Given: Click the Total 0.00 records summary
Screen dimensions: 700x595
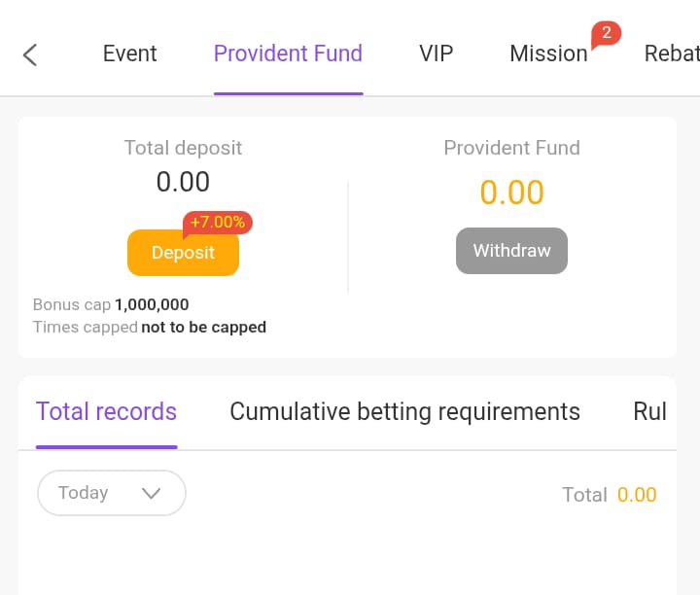Looking at the screenshot, I should 610,495.
